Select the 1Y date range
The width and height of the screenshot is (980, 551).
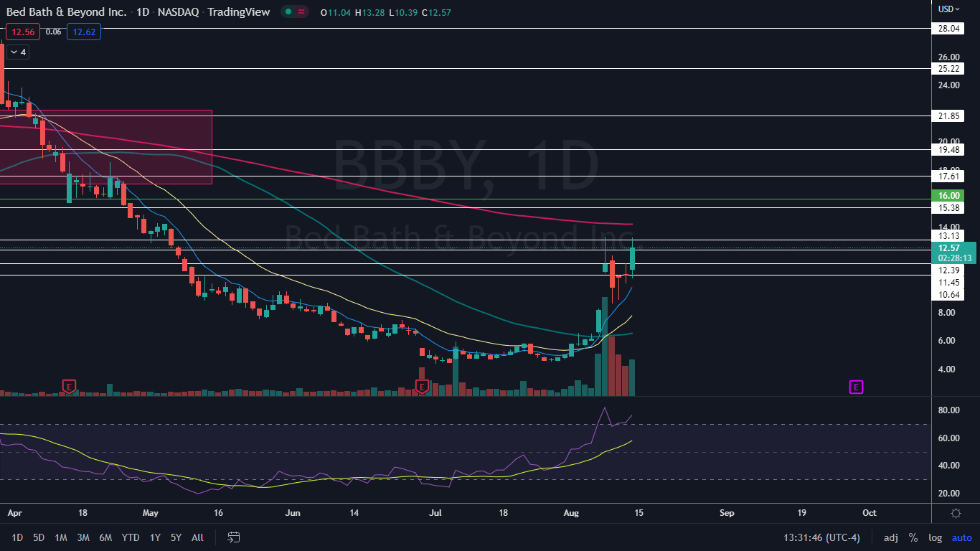point(155,537)
